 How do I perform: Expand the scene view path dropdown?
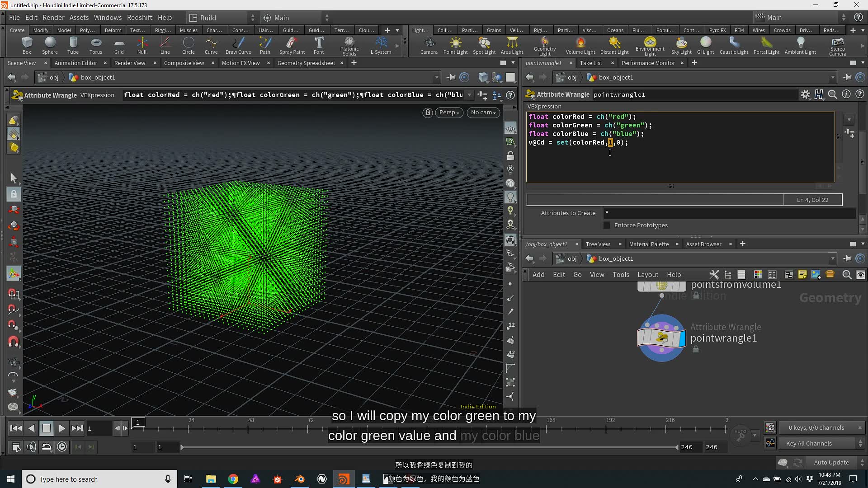coord(437,78)
